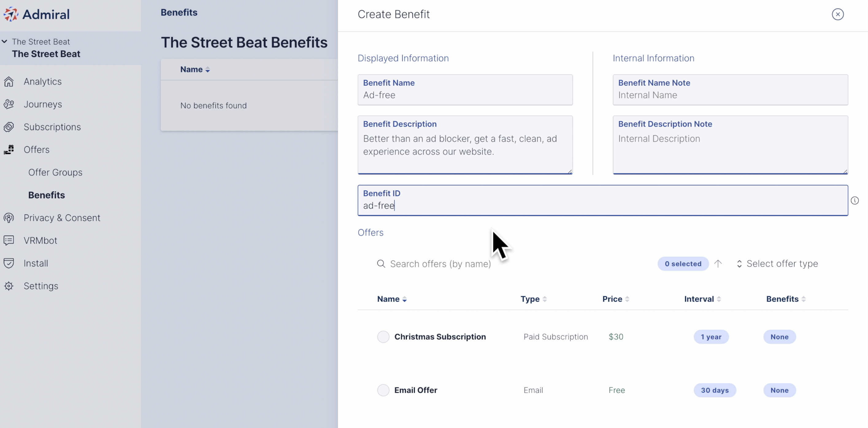
Task: Click the Privacy & Consent fingerprint icon
Action: pos(9,218)
